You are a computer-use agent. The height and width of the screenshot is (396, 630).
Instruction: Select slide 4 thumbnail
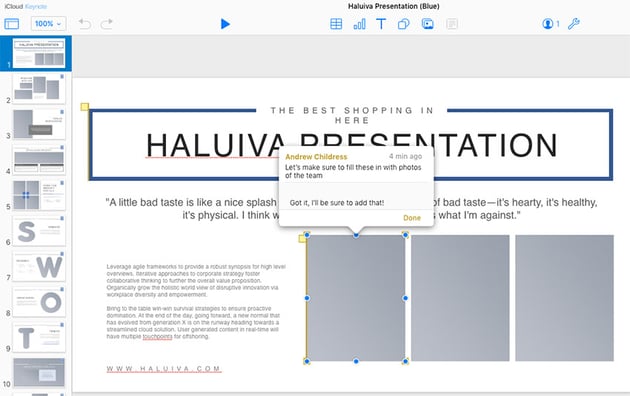point(39,159)
